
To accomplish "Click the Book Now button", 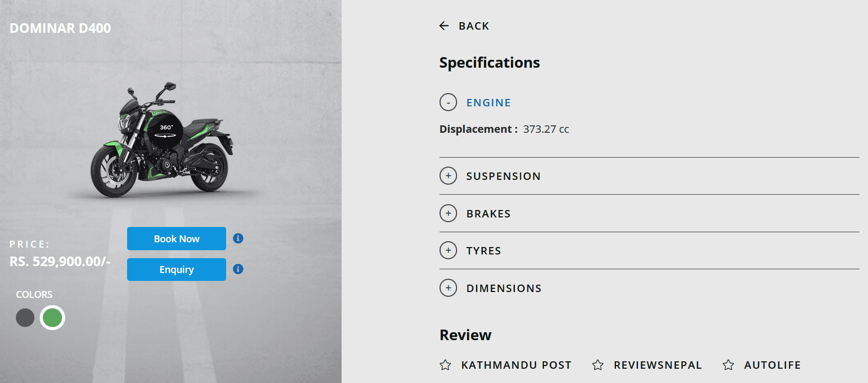I will coord(176,239).
